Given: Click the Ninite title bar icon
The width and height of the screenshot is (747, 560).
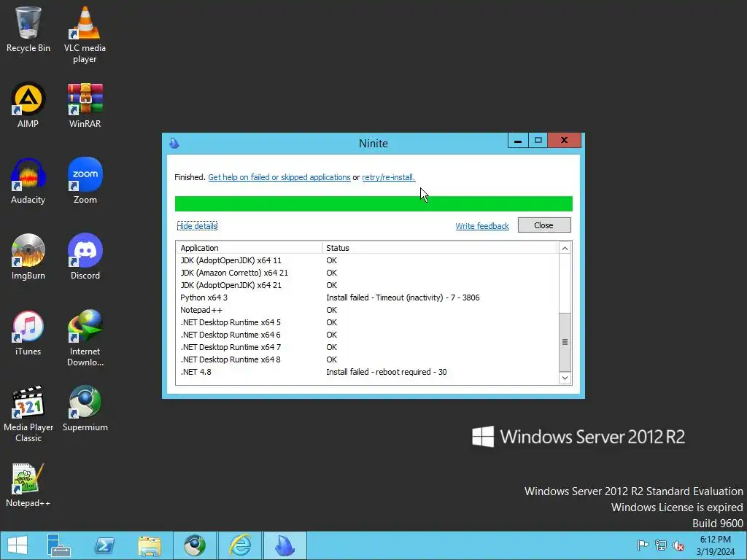Looking at the screenshot, I should coord(174,143).
